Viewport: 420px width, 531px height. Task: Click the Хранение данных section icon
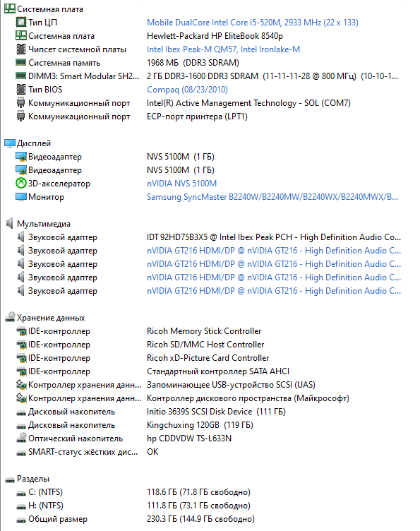pyautogui.click(x=10, y=317)
